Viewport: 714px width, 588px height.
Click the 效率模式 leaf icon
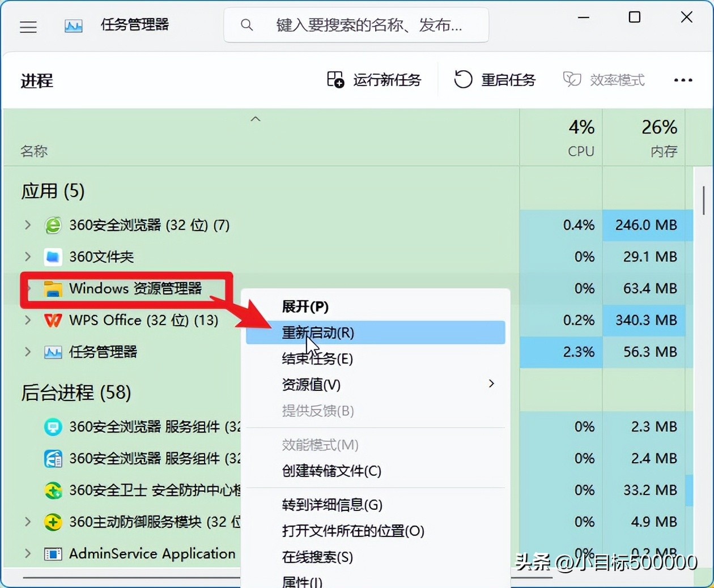coord(572,80)
